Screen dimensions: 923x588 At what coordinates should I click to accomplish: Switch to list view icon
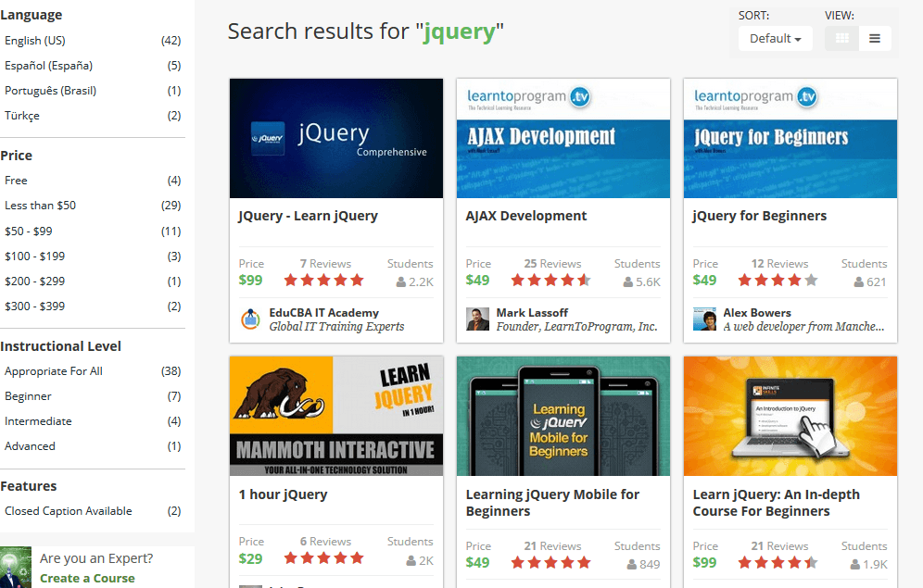875,38
